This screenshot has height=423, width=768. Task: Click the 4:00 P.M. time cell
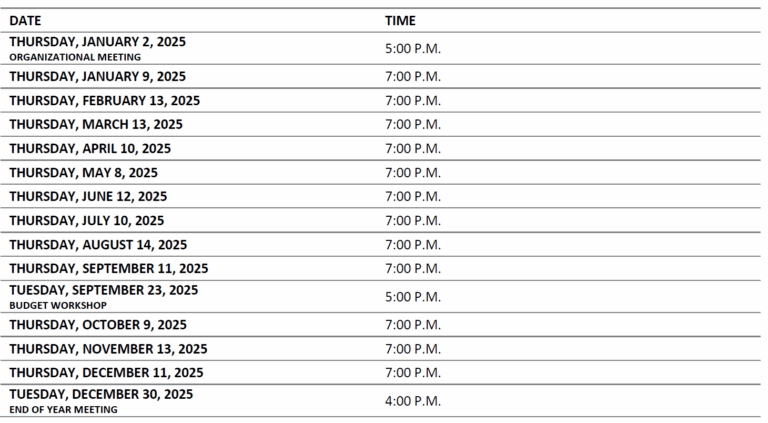413,401
